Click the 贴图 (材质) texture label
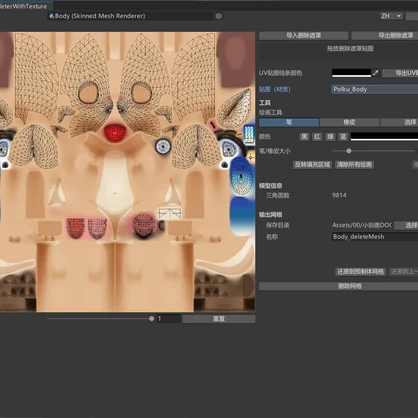Screen dimensions: 418x418 (x=275, y=89)
